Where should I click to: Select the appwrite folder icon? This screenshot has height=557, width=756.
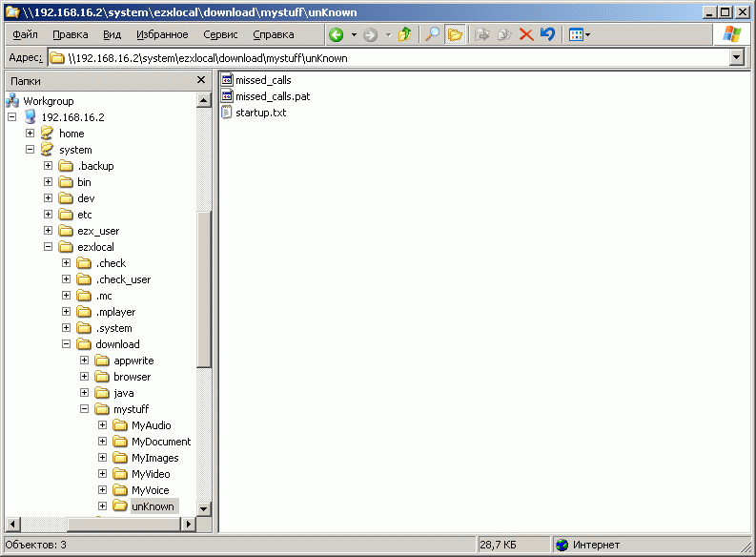point(102,361)
